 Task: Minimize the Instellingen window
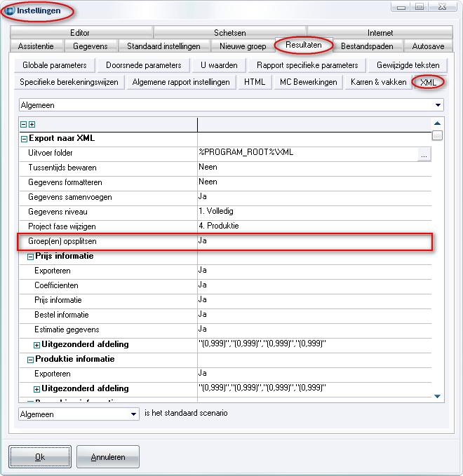tap(401, 7)
